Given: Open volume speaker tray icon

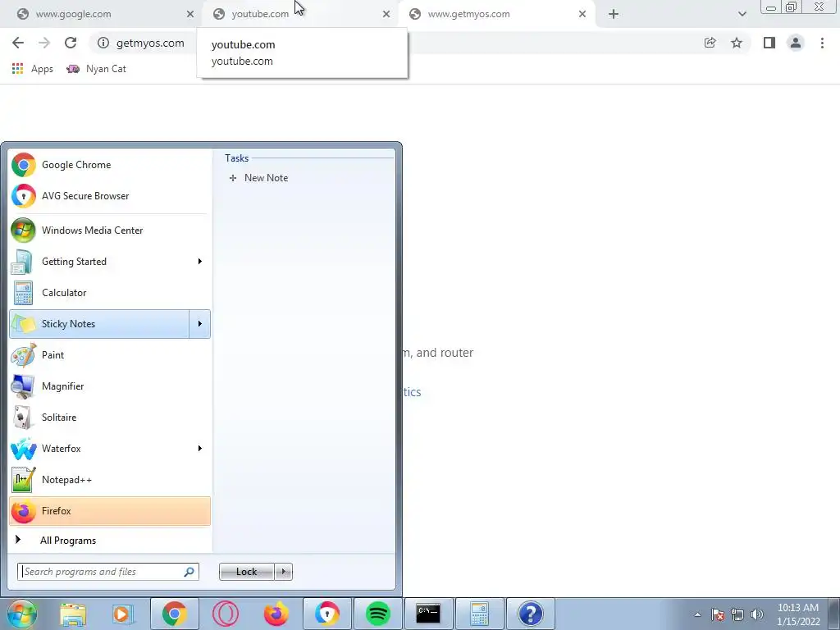Looking at the screenshot, I should [x=756, y=614].
